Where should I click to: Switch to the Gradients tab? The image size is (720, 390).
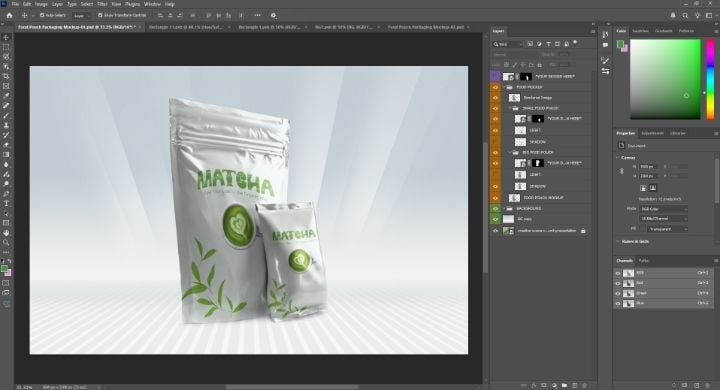pyautogui.click(x=664, y=31)
